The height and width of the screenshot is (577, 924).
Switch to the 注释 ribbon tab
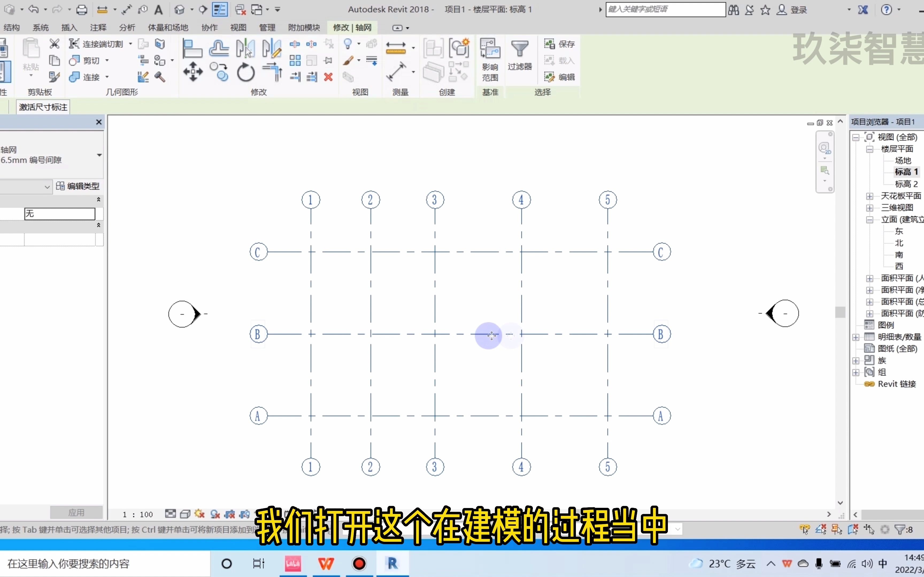point(98,28)
